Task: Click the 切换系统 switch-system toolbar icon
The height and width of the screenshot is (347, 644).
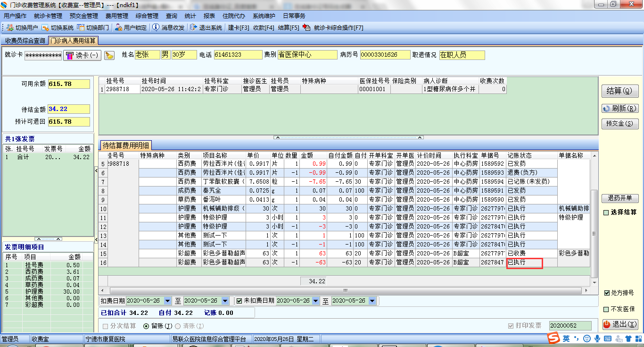Action: pos(45,28)
